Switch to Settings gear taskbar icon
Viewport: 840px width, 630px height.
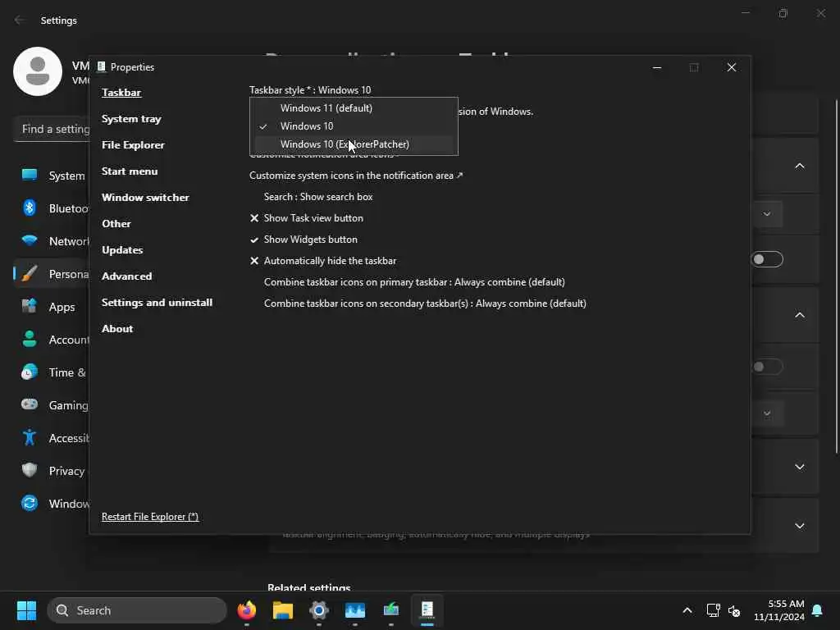(319, 610)
